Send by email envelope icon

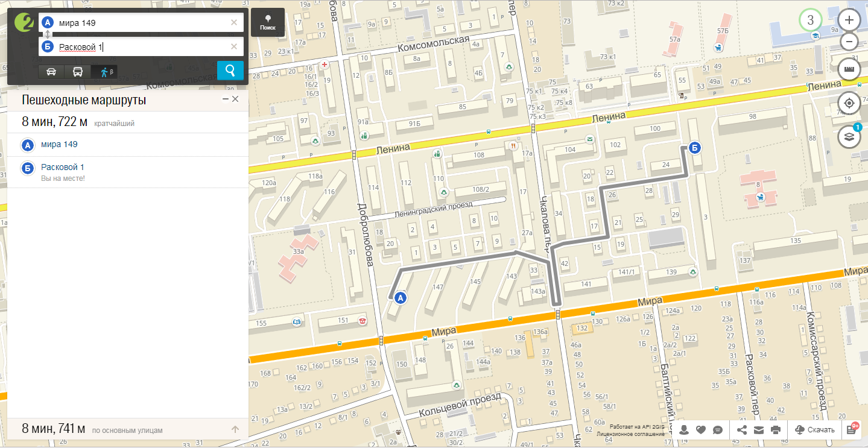759,430
